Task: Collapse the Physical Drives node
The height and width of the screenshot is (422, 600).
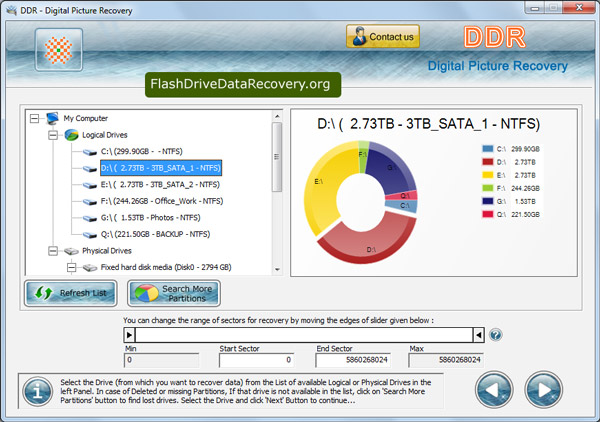Action: pos(53,251)
